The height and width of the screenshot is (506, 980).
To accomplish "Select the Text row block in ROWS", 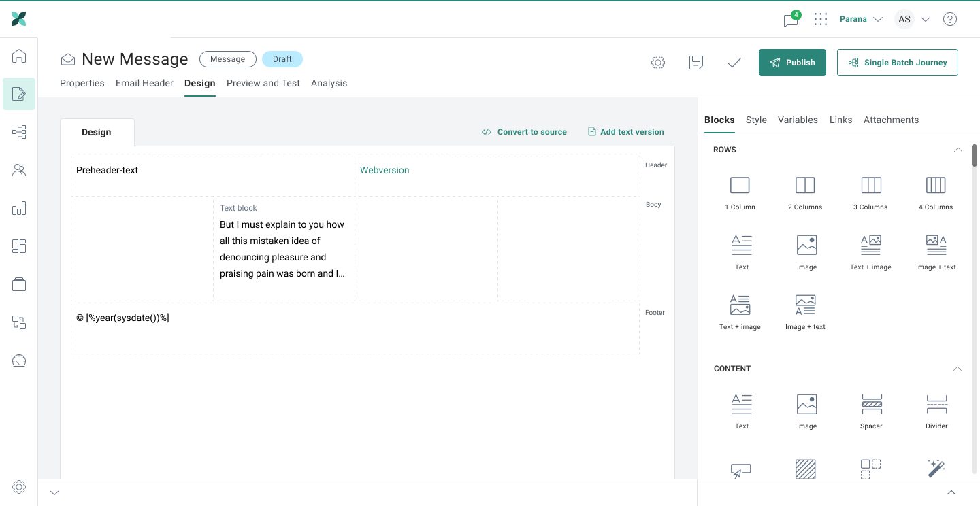I will [741, 253].
